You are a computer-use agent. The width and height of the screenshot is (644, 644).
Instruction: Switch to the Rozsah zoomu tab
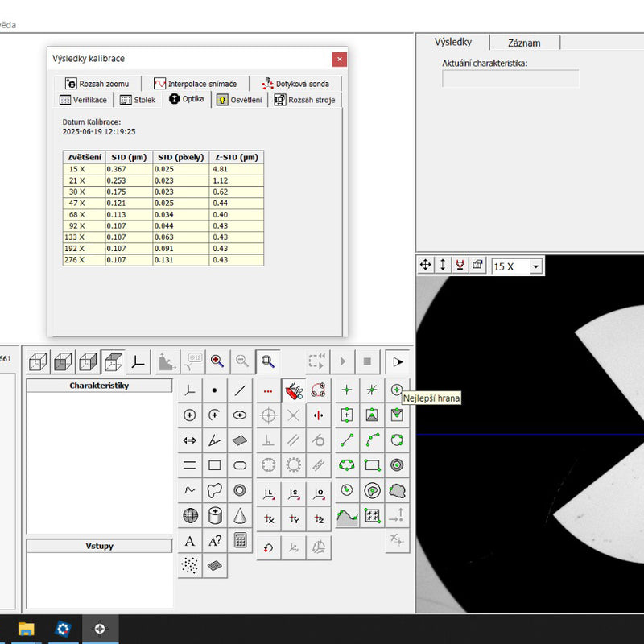coord(97,84)
